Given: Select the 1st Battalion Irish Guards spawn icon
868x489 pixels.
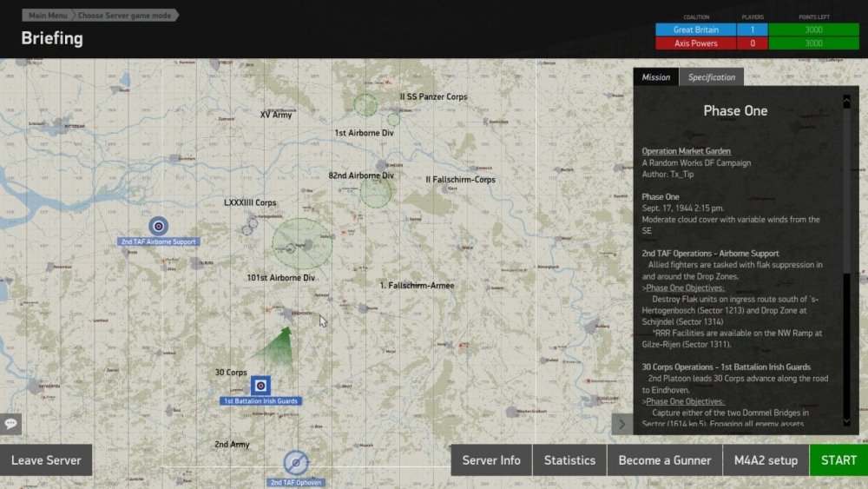Looking at the screenshot, I should click(260, 385).
